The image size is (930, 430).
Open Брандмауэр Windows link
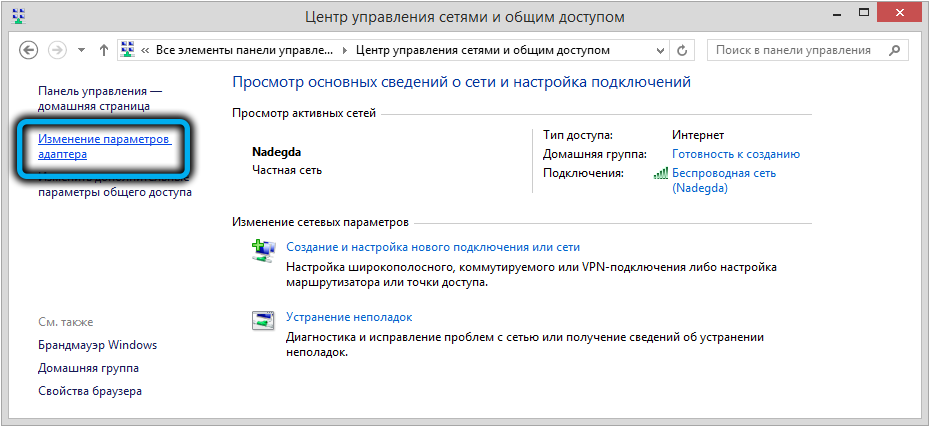pyautogui.click(x=97, y=345)
